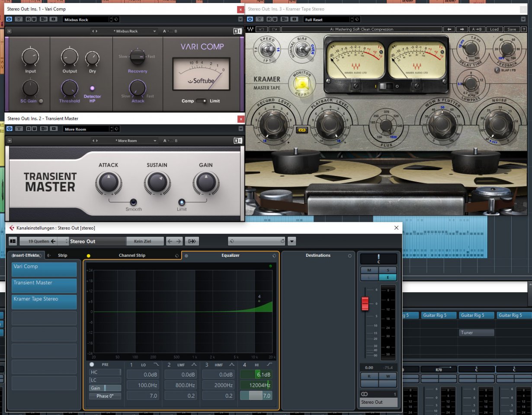Click Phase 0° button in EQ
532x415 pixels.
[x=105, y=396]
